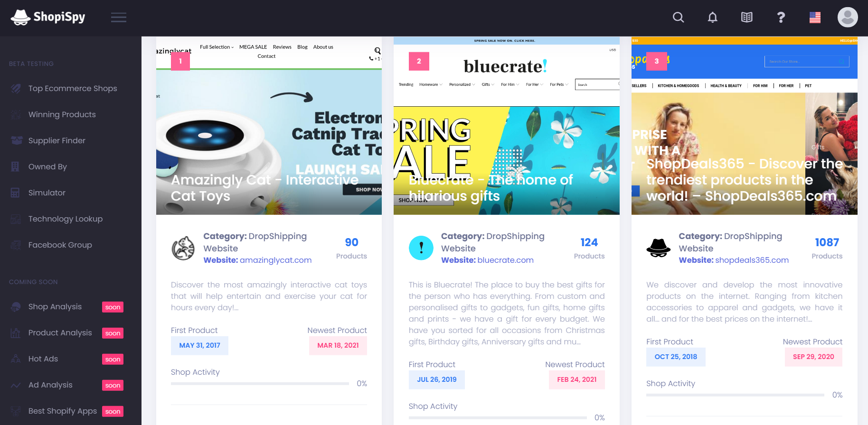Click the MAY 31, 2017 date badge
This screenshot has width=868, height=425.
199,346
